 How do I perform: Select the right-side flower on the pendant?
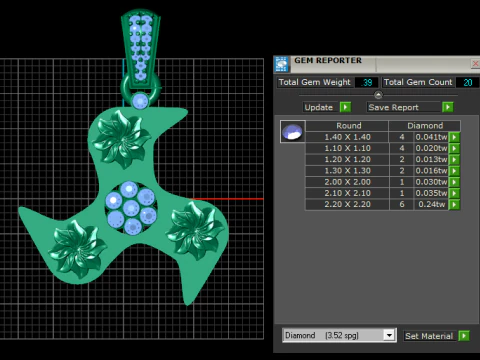point(196,230)
